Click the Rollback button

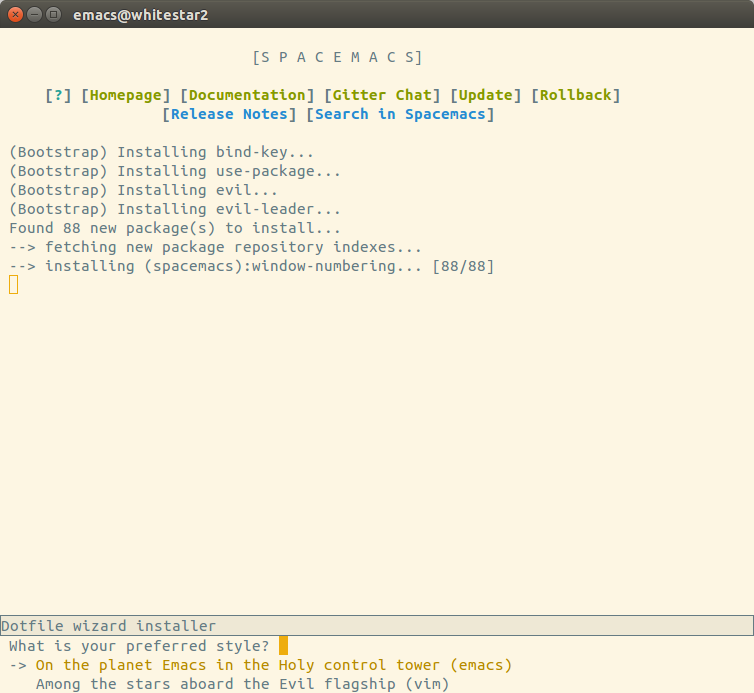[x=576, y=95]
